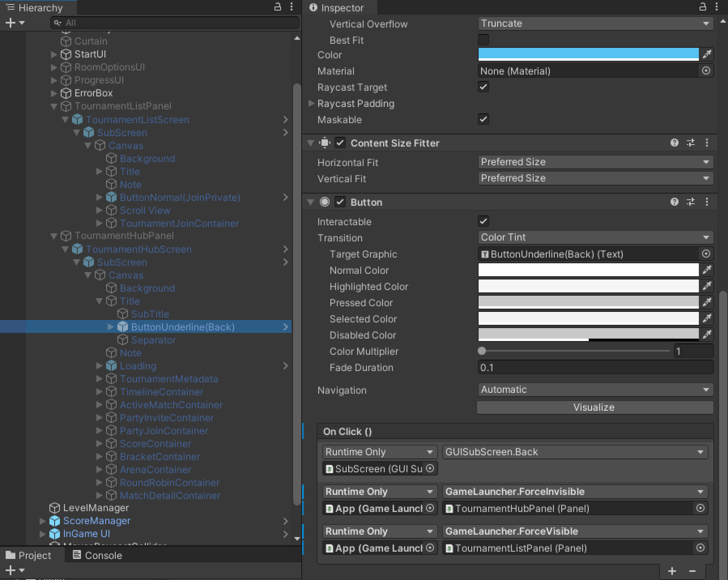
Task: Click the Normal Color swatch
Action: click(x=588, y=270)
